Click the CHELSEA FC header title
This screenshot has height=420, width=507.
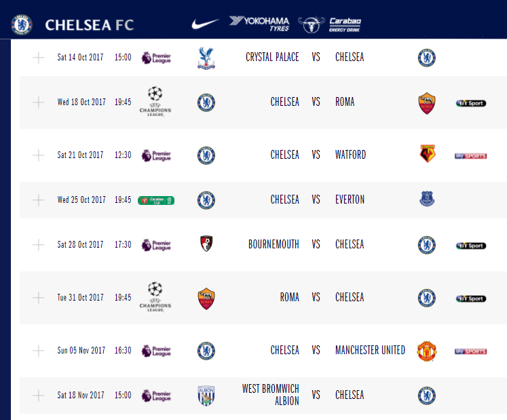[x=89, y=25]
